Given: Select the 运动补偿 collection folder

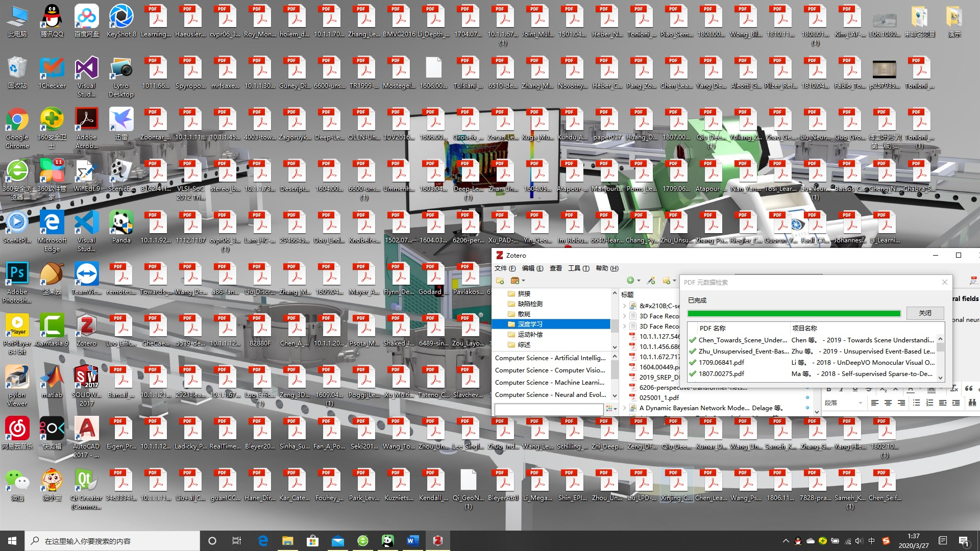Looking at the screenshot, I should tap(530, 335).
